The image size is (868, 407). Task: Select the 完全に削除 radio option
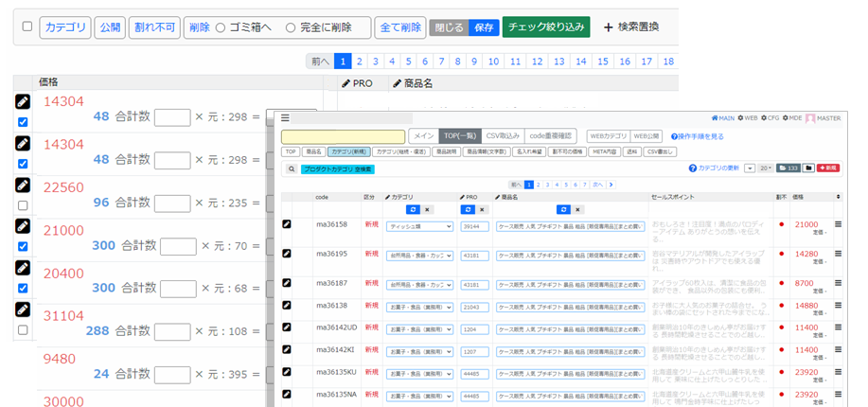click(x=291, y=27)
